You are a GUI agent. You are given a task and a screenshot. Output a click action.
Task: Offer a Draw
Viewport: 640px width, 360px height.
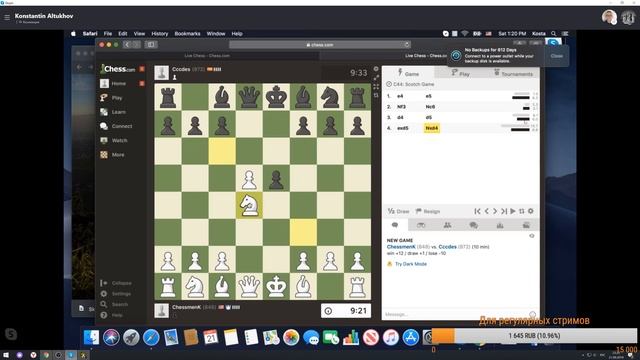[x=398, y=211]
